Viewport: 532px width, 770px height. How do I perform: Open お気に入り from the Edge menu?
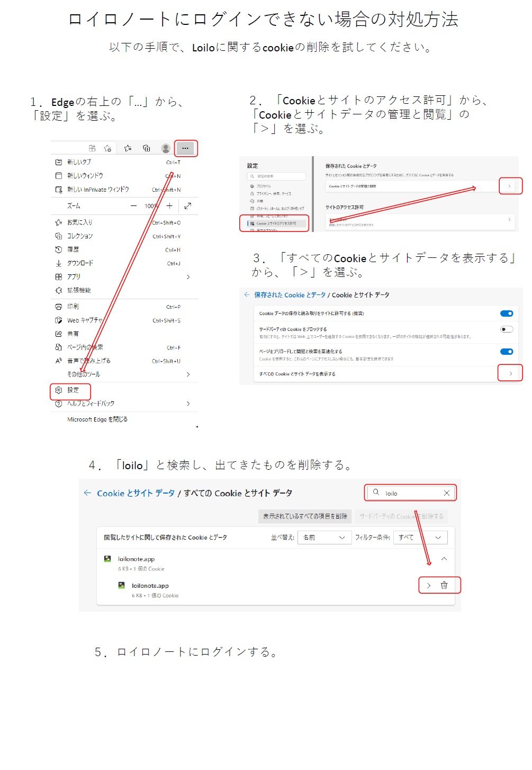(x=124, y=222)
